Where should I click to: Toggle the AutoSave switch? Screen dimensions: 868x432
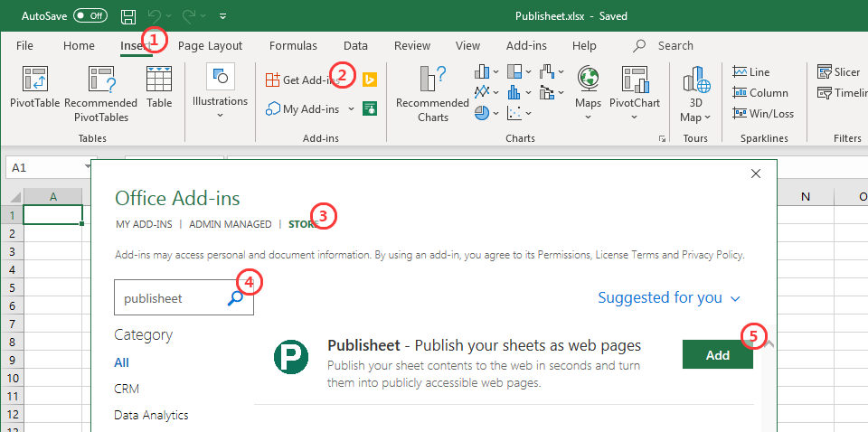90,16
